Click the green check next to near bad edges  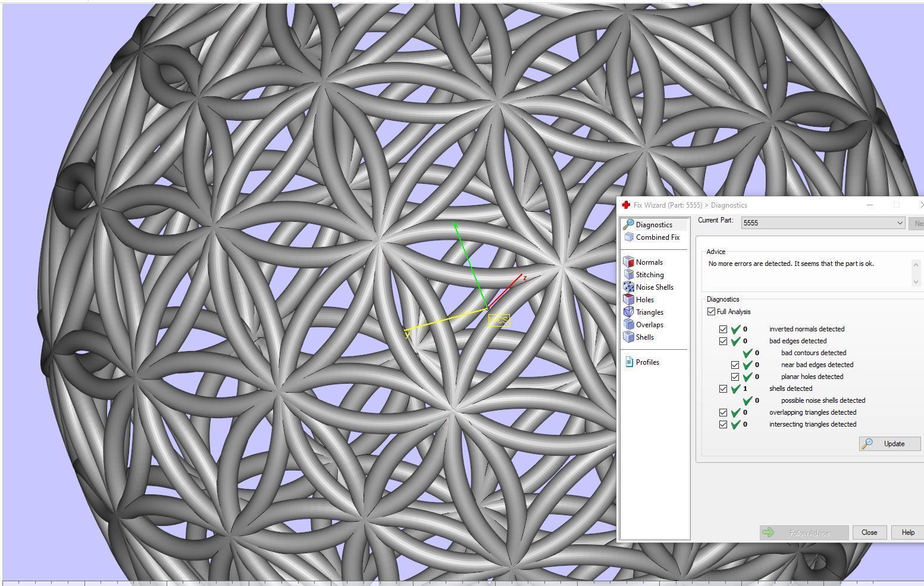[747, 365]
